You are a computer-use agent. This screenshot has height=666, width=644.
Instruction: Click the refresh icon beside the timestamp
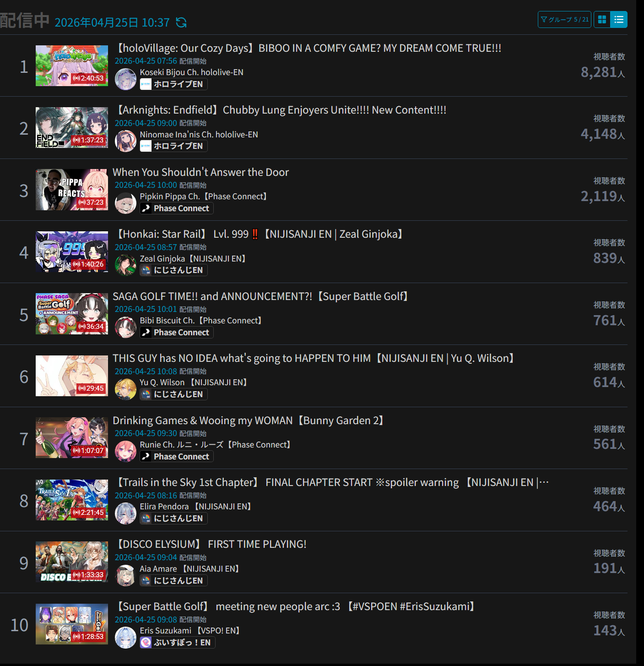coord(181,22)
